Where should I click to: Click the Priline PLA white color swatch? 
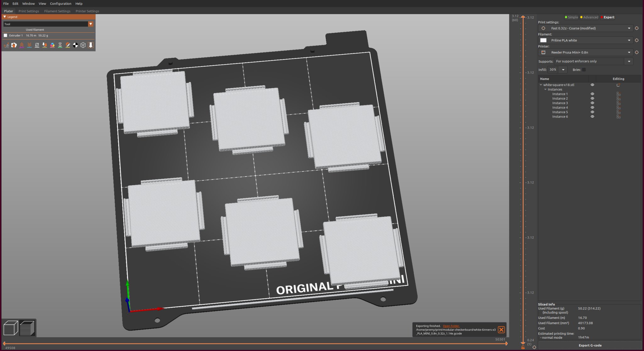tap(543, 40)
